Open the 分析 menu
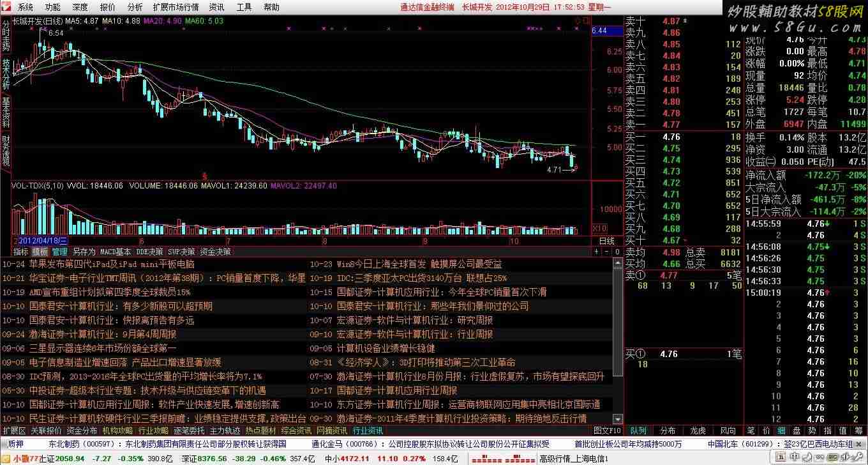The height and width of the screenshot is (465, 868). coord(135,7)
